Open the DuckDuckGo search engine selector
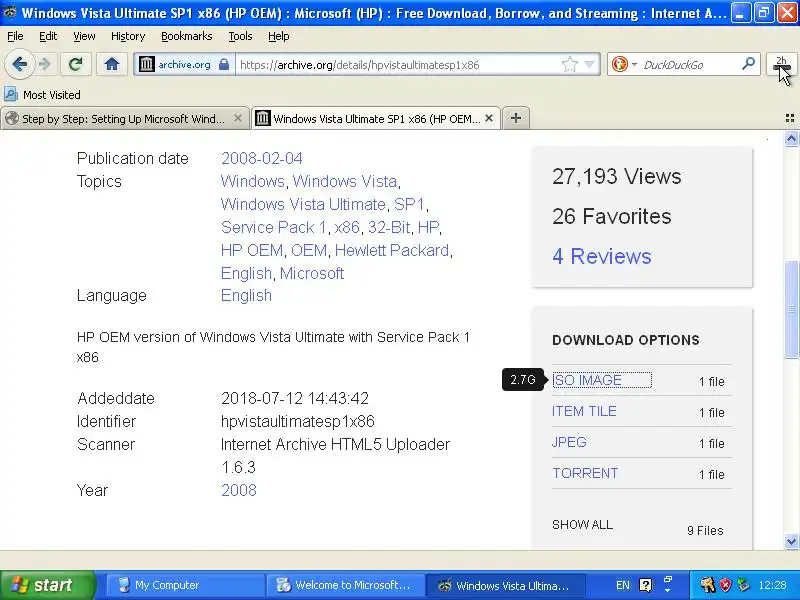800x600 pixels. coord(624,64)
